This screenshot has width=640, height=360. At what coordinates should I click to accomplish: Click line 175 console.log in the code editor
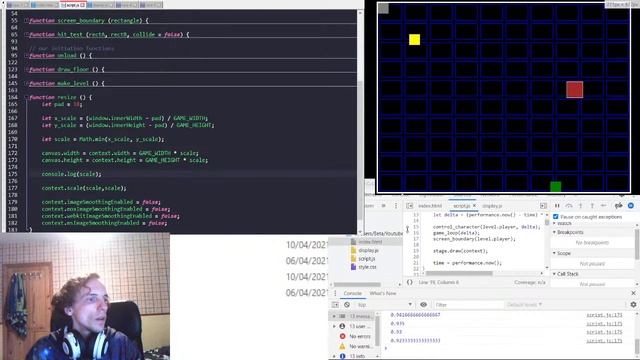(x=71, y=174)
